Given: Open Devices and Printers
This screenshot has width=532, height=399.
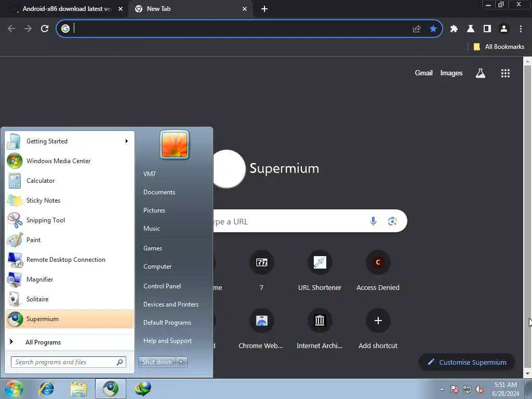Looking at the screenshot, I should pyautogui.click(x=170, y=304).
